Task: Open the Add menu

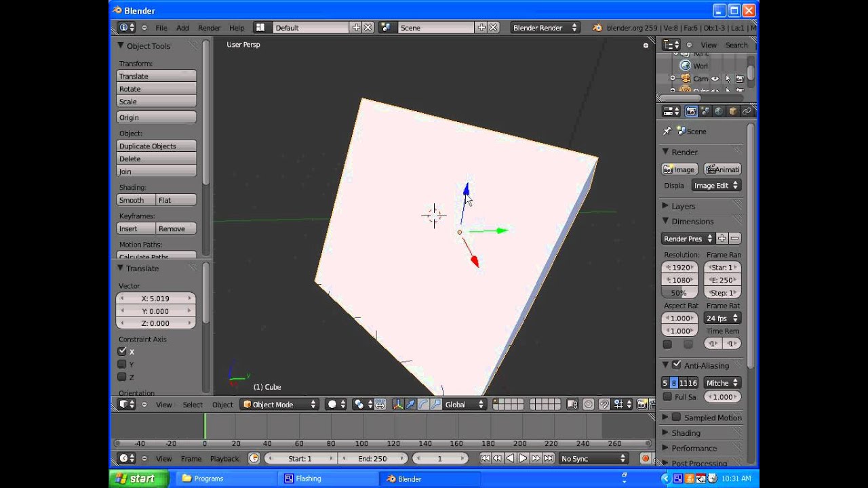Action: point(182,28)
